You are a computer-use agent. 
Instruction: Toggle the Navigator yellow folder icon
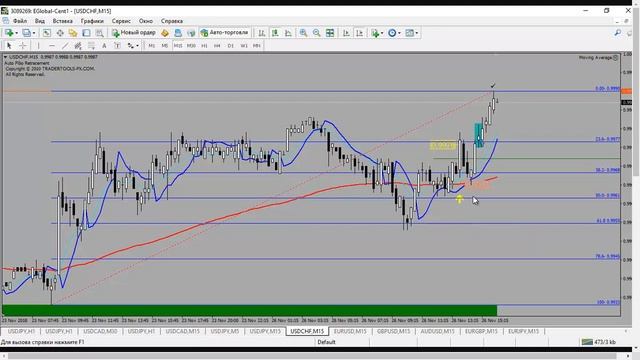pos(73,33)
